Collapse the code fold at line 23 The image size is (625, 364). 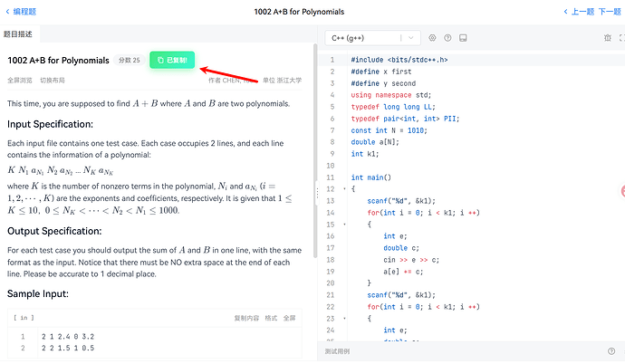coord(344,318)
